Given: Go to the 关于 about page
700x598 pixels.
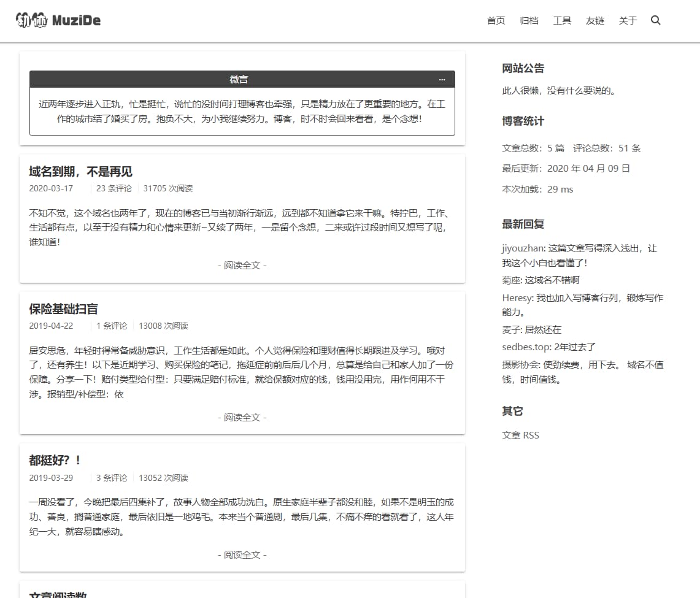Looking at the screenshot, I should (x=628, y=20).
